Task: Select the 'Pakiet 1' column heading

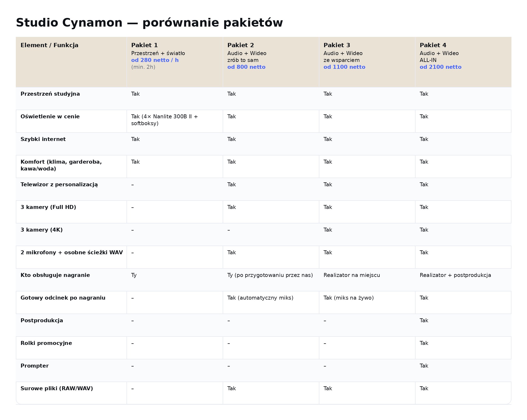Action: (x=144, y=45)
